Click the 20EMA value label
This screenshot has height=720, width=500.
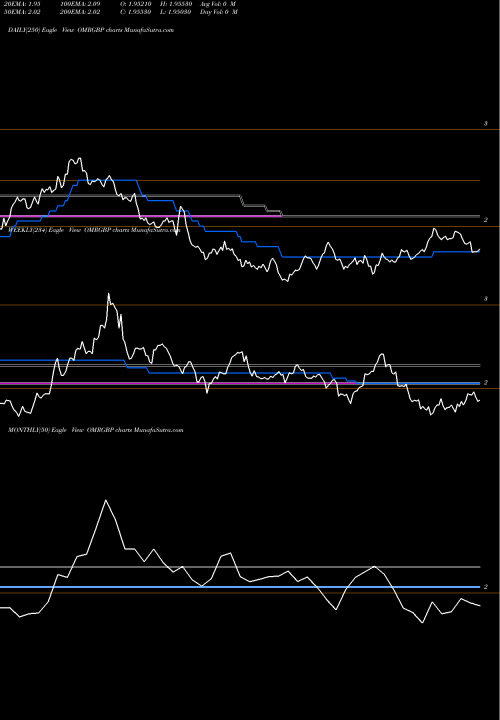(24, 4)
